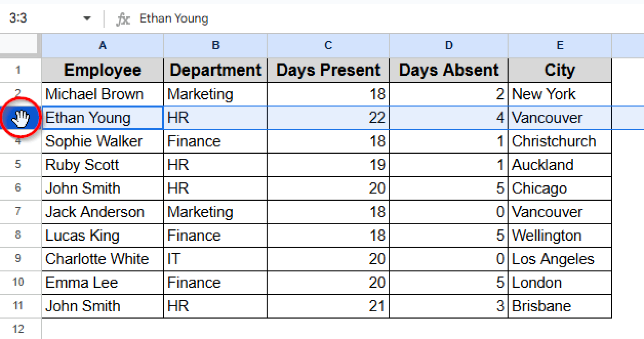Select column B header
644x339 pixels.
(215, 46)
